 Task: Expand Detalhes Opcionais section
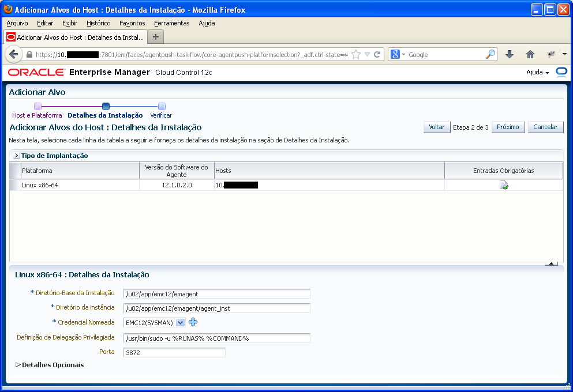click(18, 365)
